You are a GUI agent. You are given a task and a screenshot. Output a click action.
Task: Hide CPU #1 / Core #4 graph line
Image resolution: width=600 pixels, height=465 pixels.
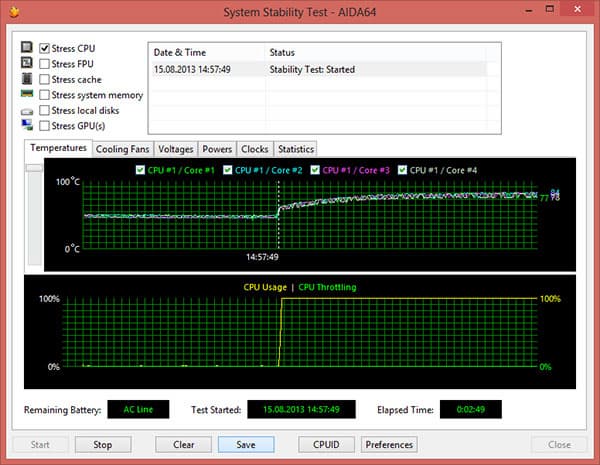[x=402, y=170]
